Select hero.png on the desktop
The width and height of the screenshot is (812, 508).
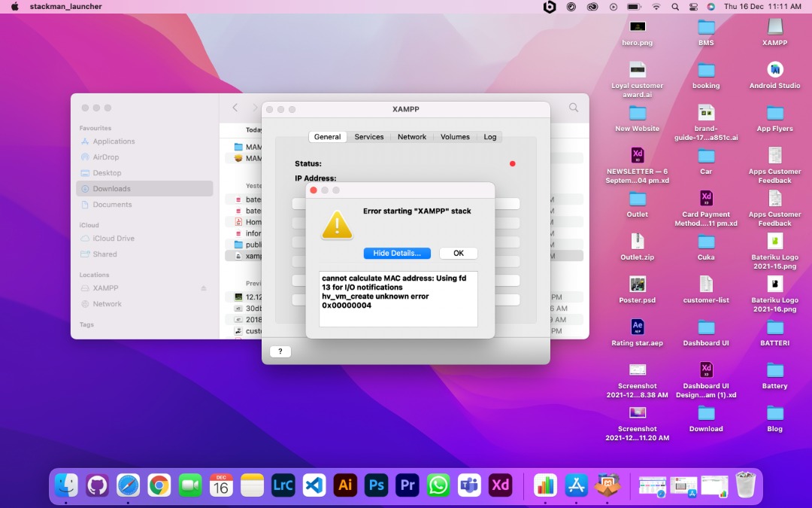(x=637, y=33)
